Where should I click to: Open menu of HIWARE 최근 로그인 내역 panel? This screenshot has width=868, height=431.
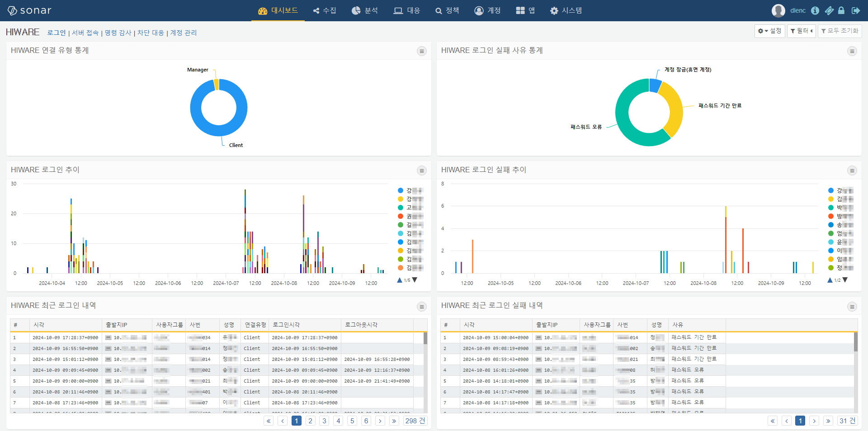(x=422, y=307)
